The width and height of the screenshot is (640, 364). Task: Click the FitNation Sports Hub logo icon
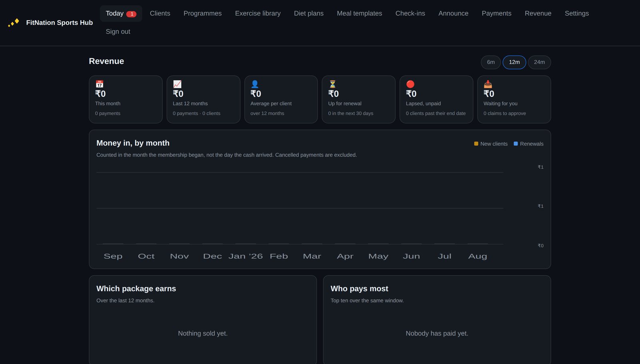[x=14, y=23]
